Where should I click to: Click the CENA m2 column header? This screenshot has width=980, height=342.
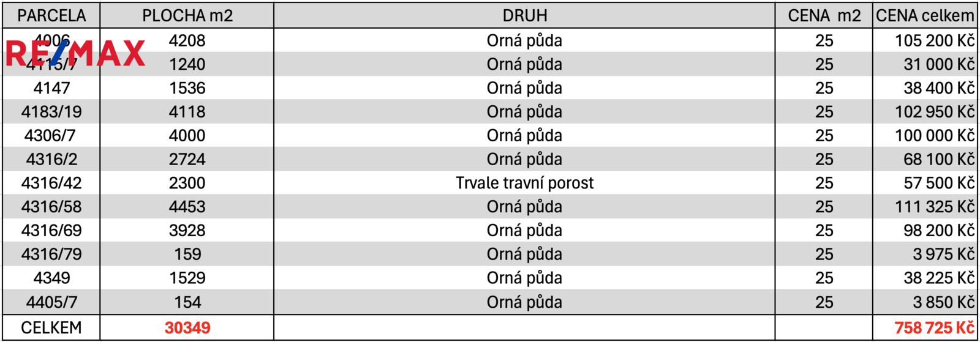(x=824, y=16)
